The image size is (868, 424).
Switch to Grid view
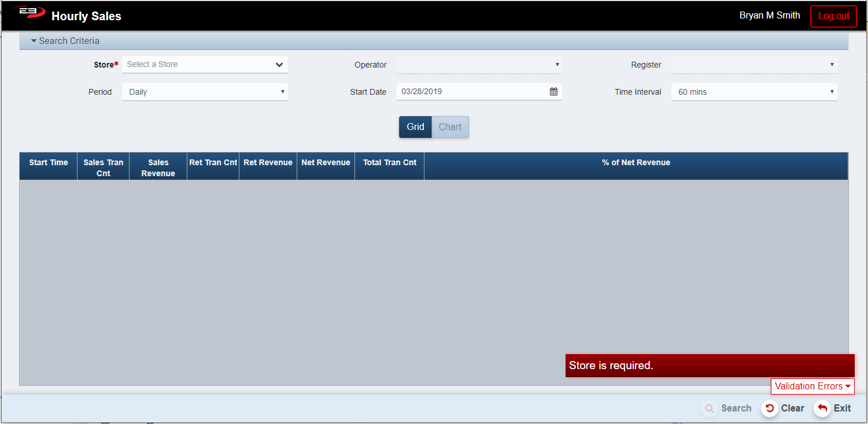click(415, 127)
